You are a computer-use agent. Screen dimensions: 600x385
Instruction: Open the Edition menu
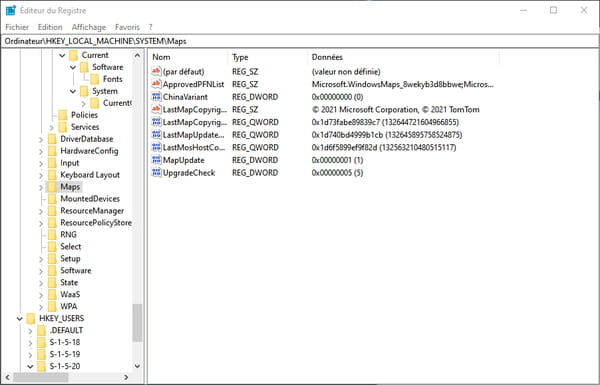tap(50, 27)
